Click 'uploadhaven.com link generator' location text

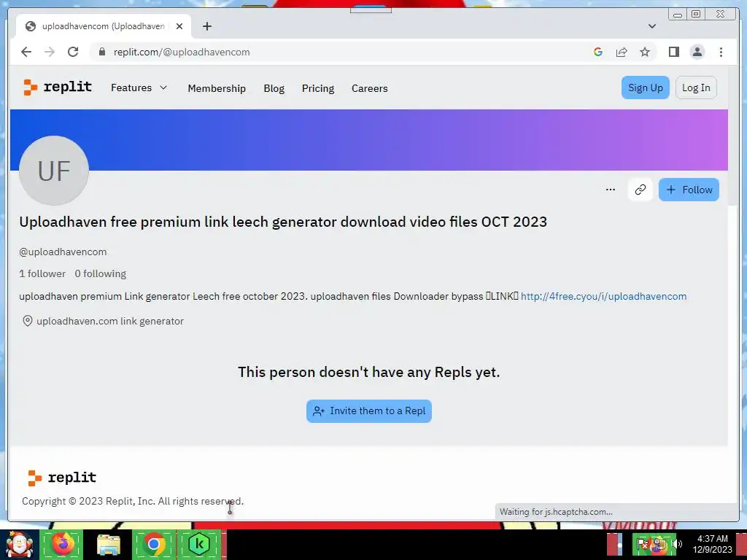click(110, 321)
